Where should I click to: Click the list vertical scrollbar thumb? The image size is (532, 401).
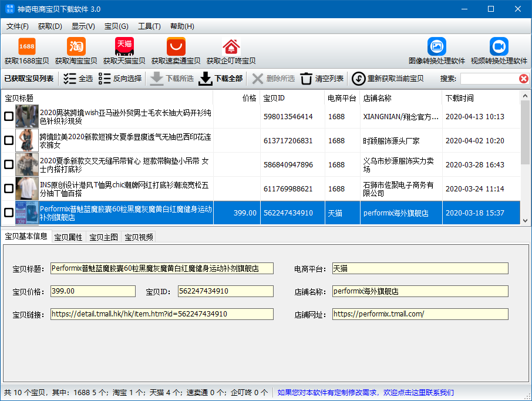pyautogui.click(x=525, y=132)
